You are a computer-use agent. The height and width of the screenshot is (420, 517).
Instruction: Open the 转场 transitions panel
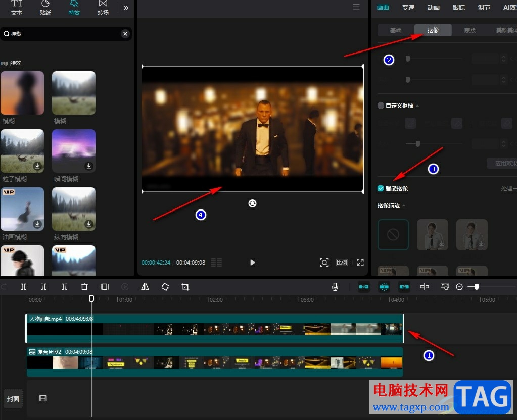103,8
